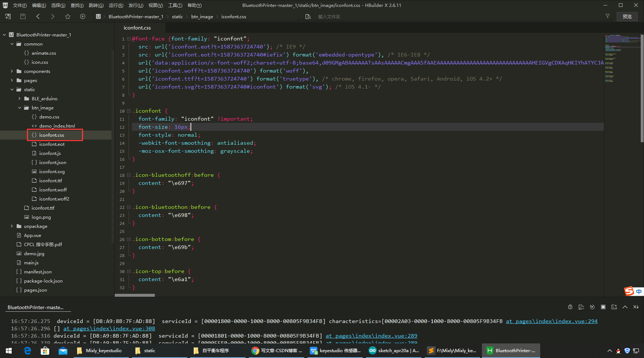
Task: Select the BluetoothPrinter-maste... console tab
Action: 36,307
